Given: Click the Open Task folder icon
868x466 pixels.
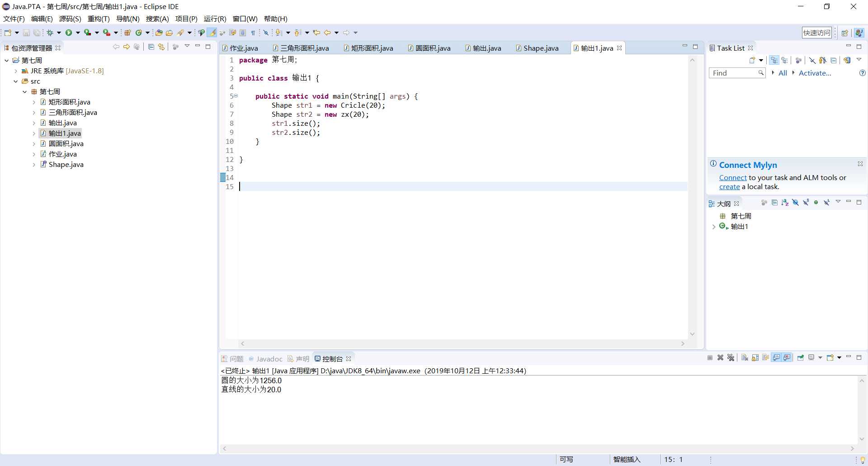Looking at the screenshot, I should [170, 33].
